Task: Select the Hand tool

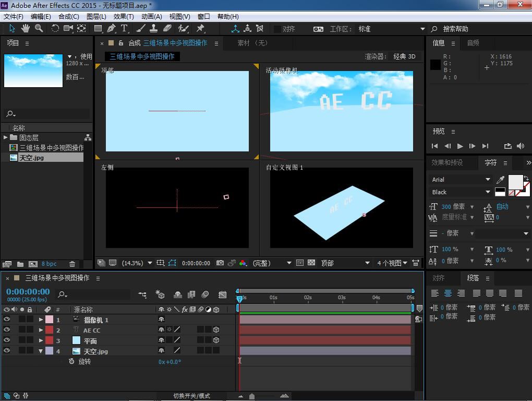Action: coord(26,29)
